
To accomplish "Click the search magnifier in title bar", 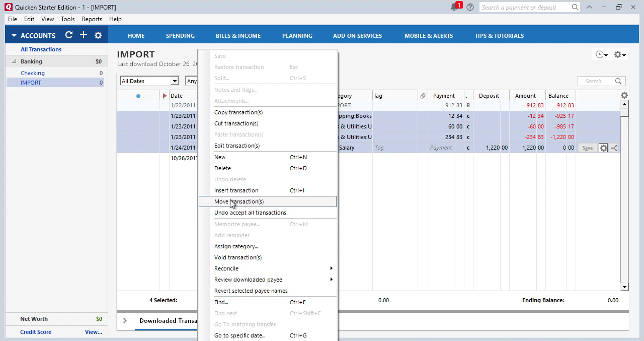I will pos(575,7).
